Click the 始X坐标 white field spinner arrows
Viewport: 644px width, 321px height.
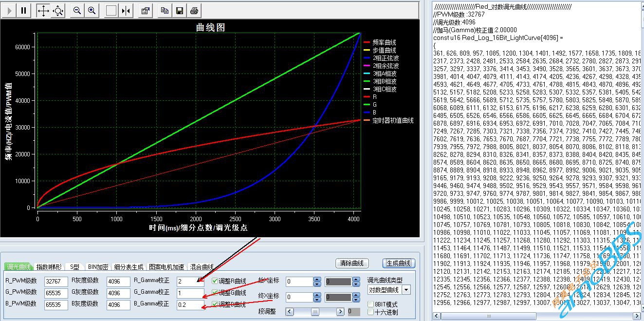pos(317,282)
